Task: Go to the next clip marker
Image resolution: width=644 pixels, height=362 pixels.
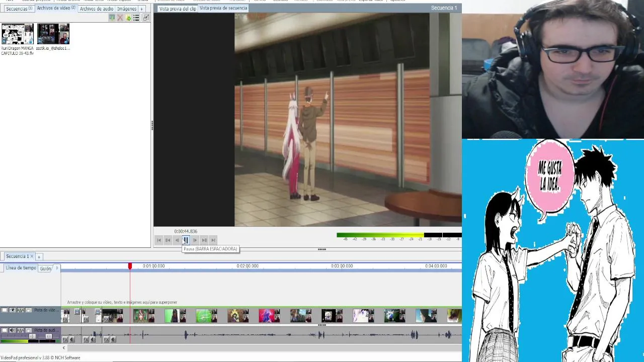Action: [x=204, y=240]
